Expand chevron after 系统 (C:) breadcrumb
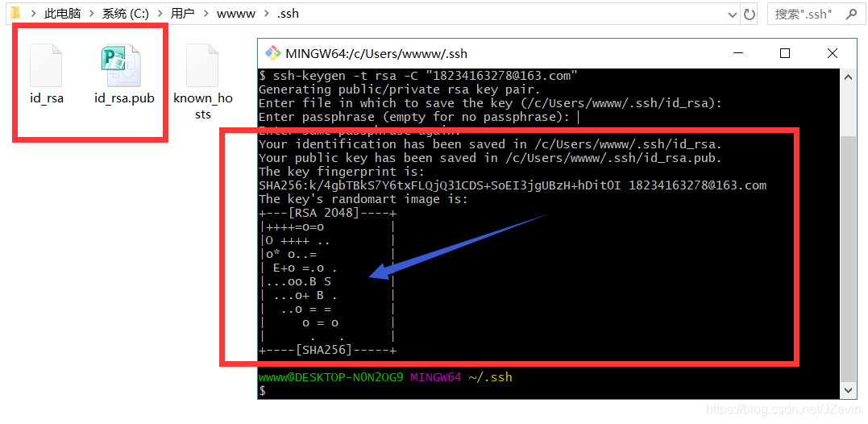868x424 pixels. pos(160,14)
